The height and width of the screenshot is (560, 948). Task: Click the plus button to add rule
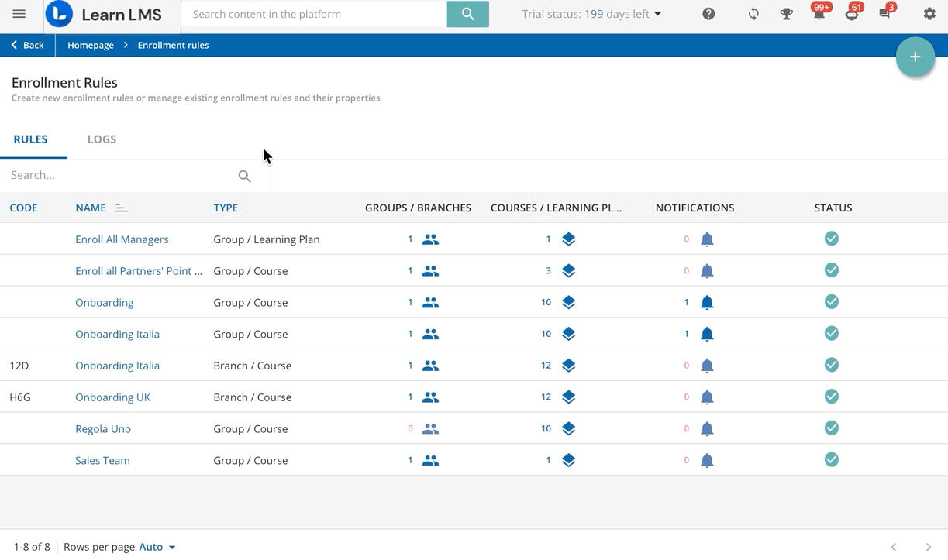point(915,57)
